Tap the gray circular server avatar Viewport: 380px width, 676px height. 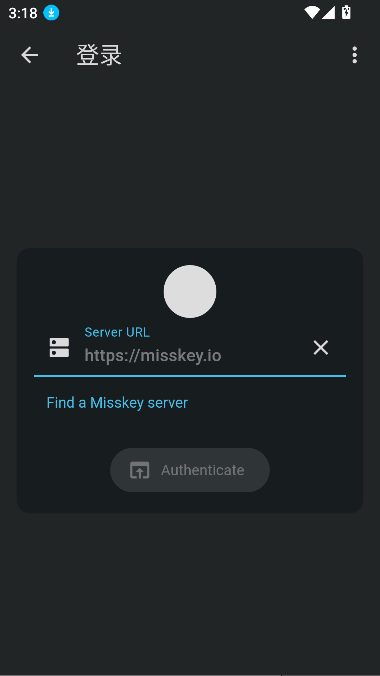point(190,291)
